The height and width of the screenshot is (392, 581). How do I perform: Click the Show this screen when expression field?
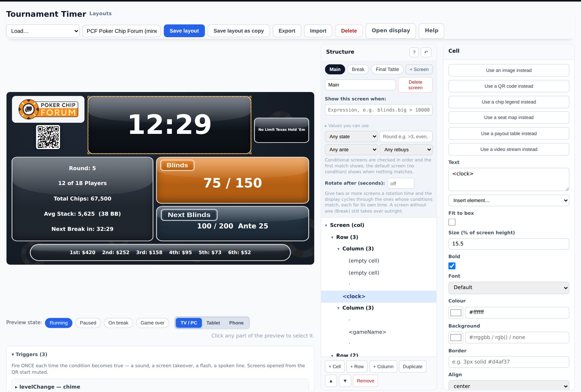[379, 110]
